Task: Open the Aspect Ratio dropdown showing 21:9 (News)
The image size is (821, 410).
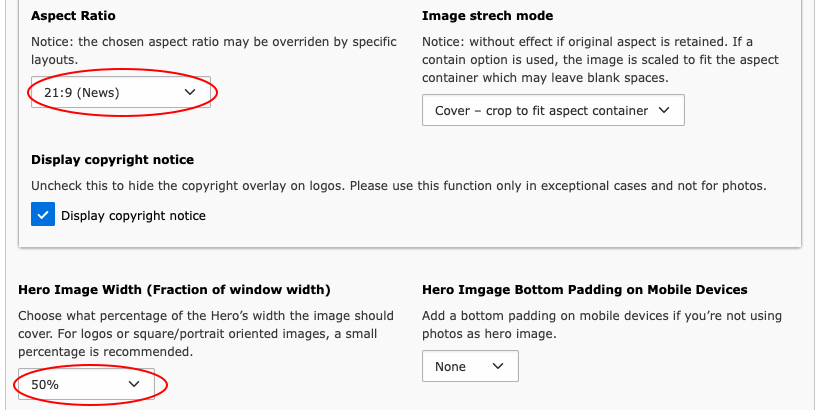Action: coord(110,93)
